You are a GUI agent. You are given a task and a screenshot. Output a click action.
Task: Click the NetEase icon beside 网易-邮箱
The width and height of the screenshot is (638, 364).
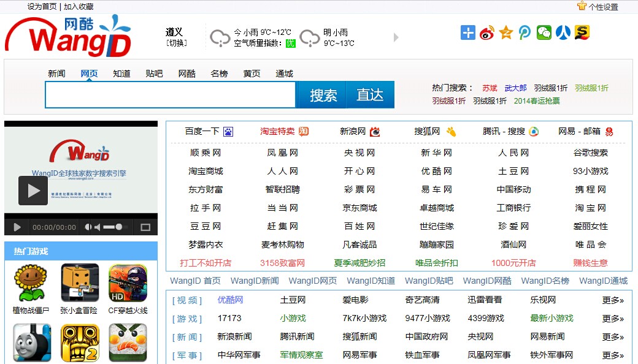coord(609,132)
